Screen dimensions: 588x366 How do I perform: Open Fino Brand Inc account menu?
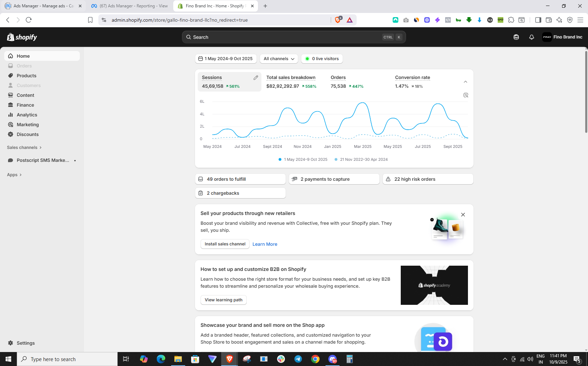562,37
